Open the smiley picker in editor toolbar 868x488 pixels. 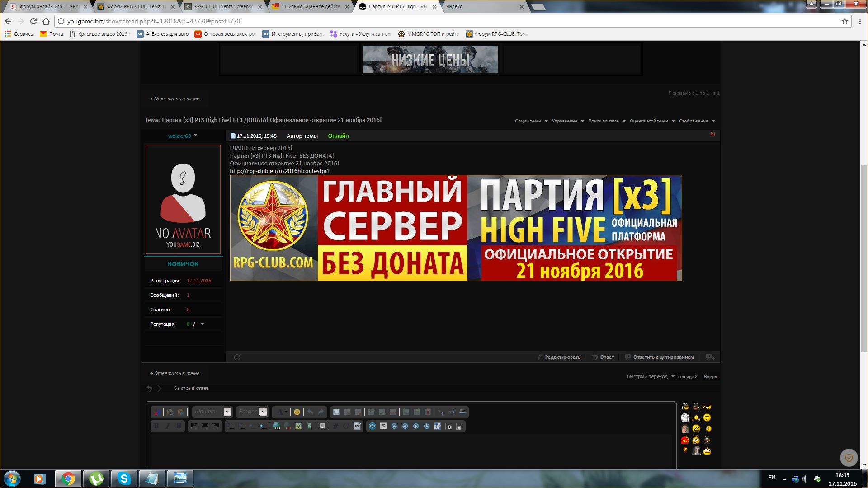[x=297, y=412]
